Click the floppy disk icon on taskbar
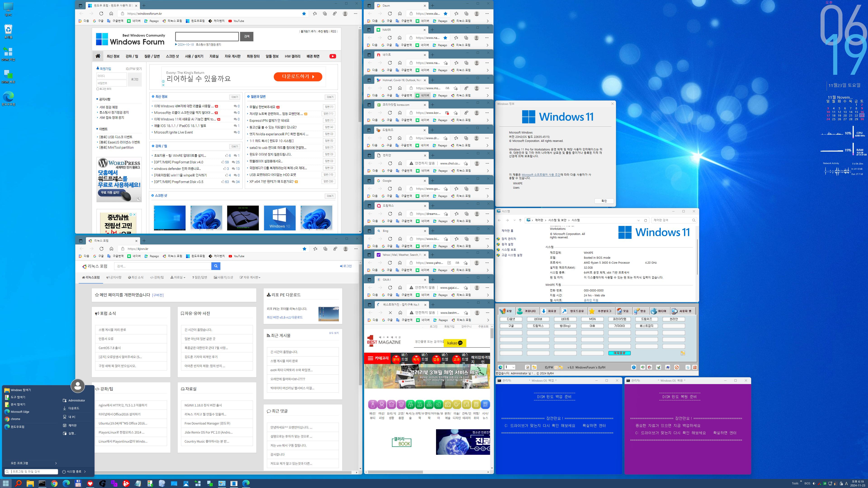The height and width of the screenshot is (488, 868). [78, 483]
